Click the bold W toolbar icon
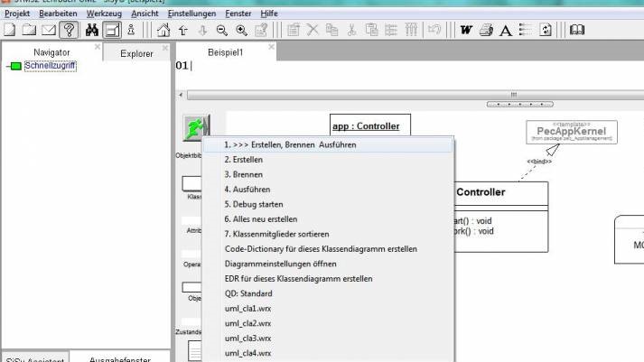Image resolution: width=644 pixels, height=362 pixels. click(466, 30)
